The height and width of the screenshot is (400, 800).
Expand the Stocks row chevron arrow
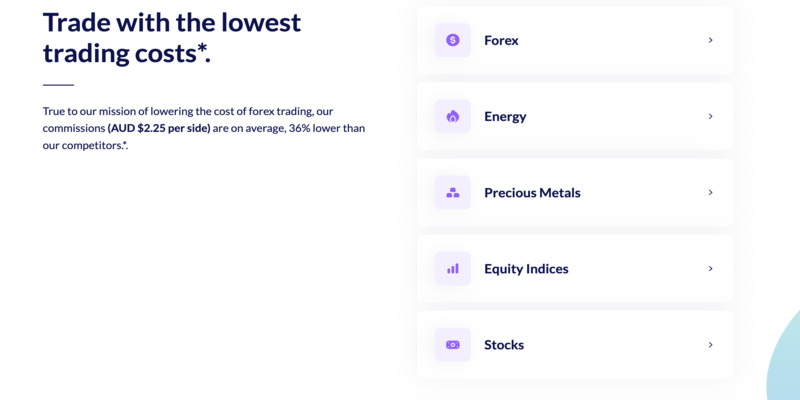pyautogui.click(x=710, y=344)
